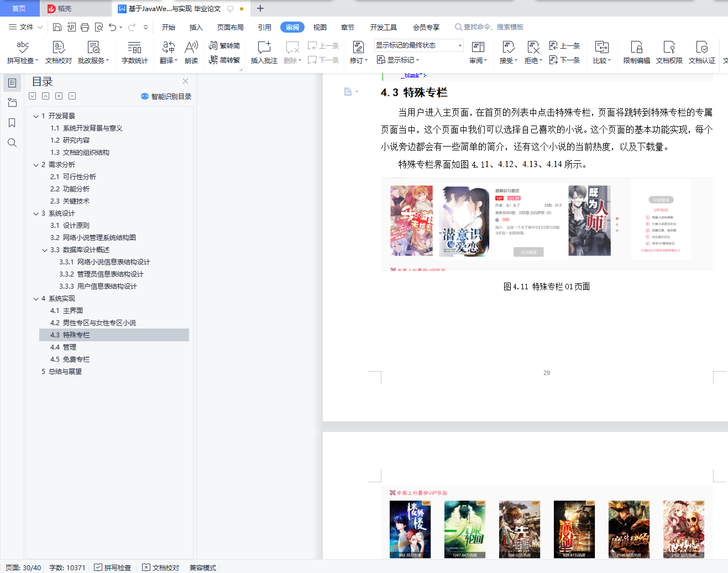Image resolution: width=728 pixels, height=573 pixels.
Task: Toggle 拼写检查 checkbox in the status bar
Action: [x=113, y=567]
